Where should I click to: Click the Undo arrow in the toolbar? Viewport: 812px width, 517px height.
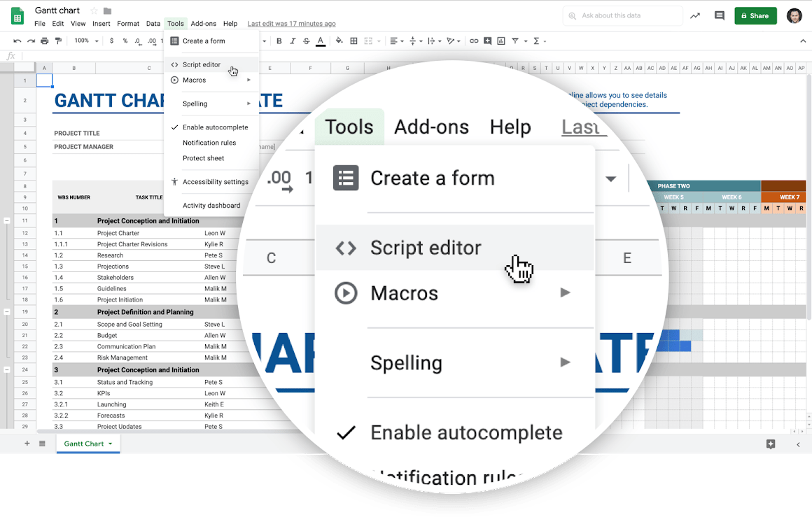point(17,41)
